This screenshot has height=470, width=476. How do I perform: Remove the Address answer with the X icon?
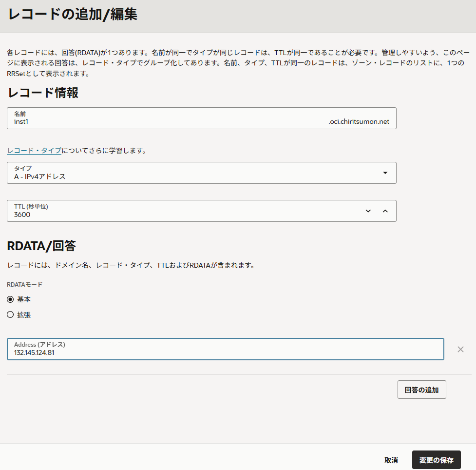(460, 349)
